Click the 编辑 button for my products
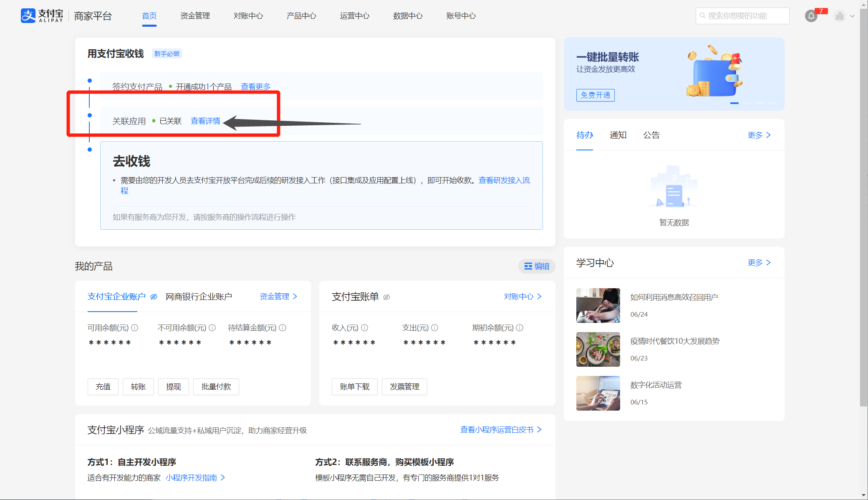The width and height of the screenshot is (868, 500). (537, 266)
